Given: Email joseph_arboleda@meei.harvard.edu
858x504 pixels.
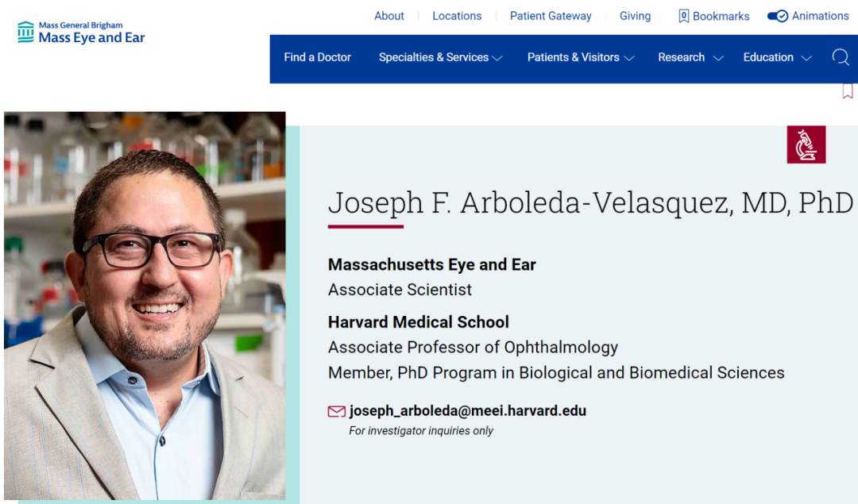Looking at the screenshot, I should pos(468,411).
